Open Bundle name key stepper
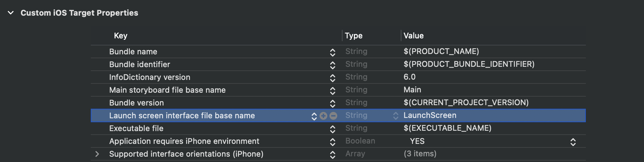Image resolution: width=644 pixels, height=162 pixels. 333,52
